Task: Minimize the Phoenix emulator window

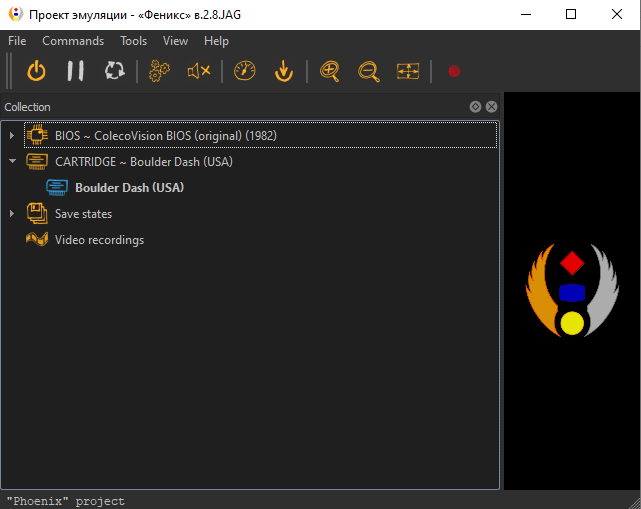Action: click(526, 14)
